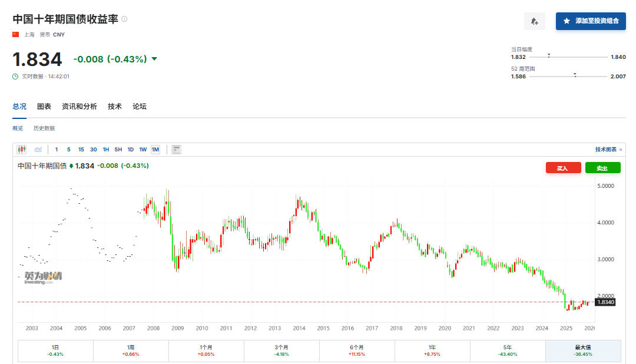Image resolution: width=636 pixels, height=364 pixels.
Task: Expand the green price change arrow
Action: tap(154, 59)
